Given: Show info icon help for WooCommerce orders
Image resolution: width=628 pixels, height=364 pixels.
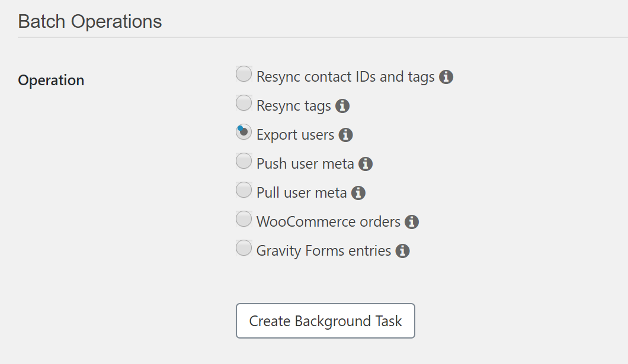Looking at the screenshot, I should (x=412, y=222).
